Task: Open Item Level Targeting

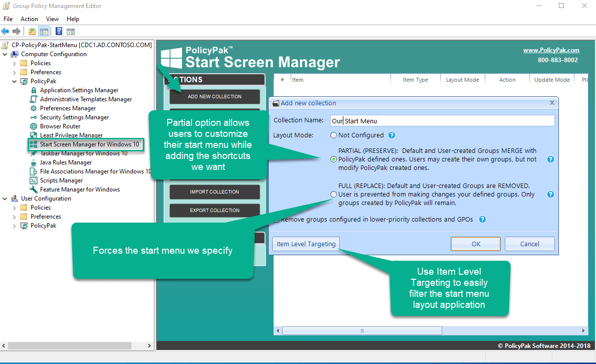Action: pos(306,244)
